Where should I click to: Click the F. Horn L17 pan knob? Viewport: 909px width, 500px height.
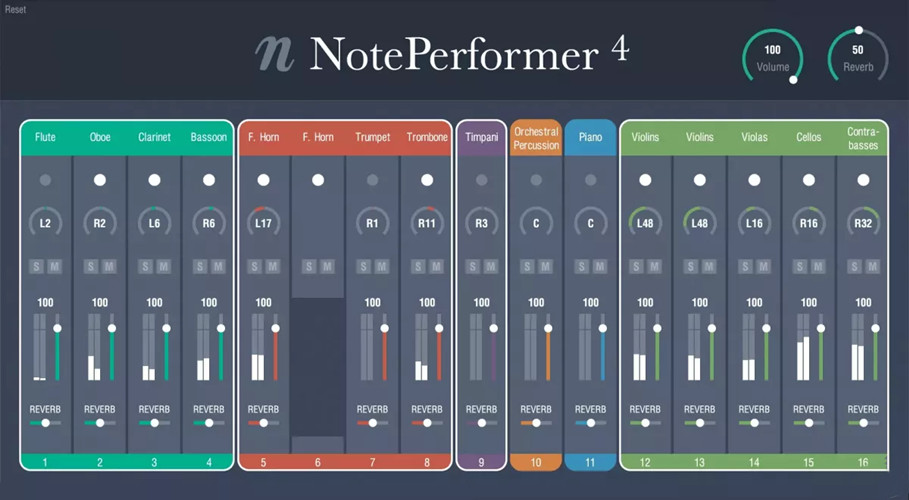[263, 223]
